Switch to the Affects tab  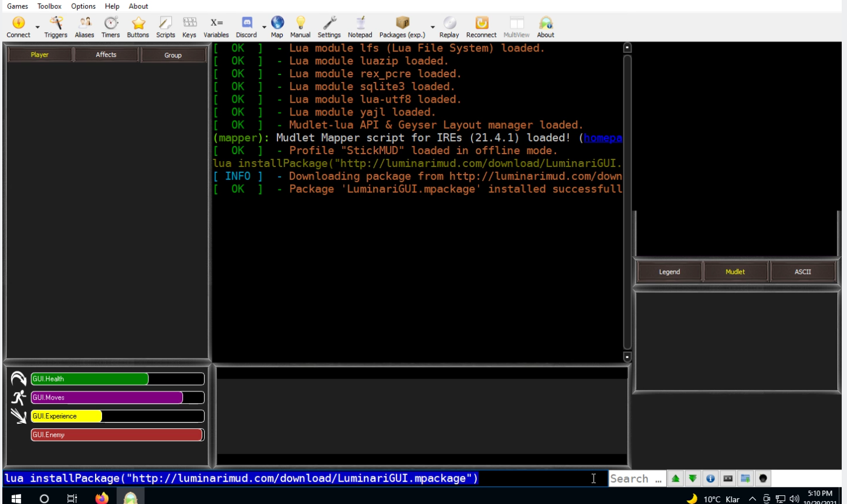106,55
